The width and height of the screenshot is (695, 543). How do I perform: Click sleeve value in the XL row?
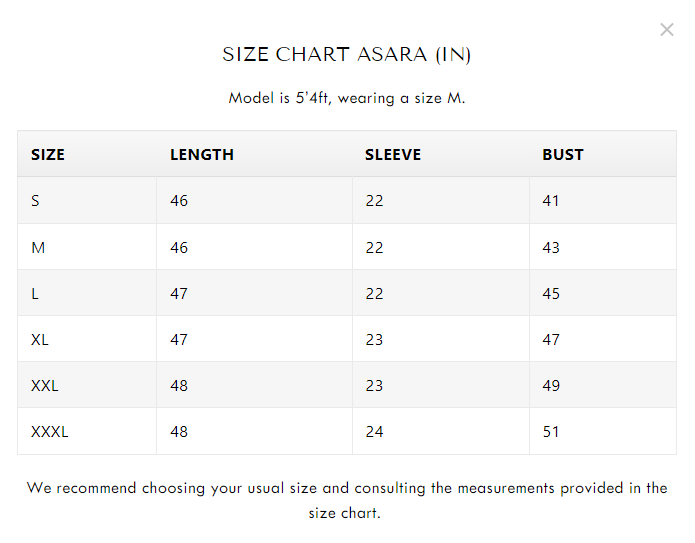click(x=374, y=340)
